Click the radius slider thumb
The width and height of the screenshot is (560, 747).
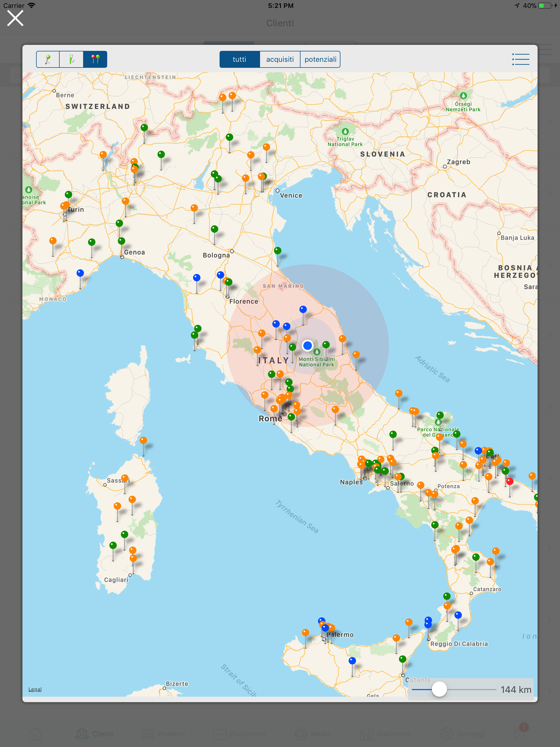coord(439,689)
